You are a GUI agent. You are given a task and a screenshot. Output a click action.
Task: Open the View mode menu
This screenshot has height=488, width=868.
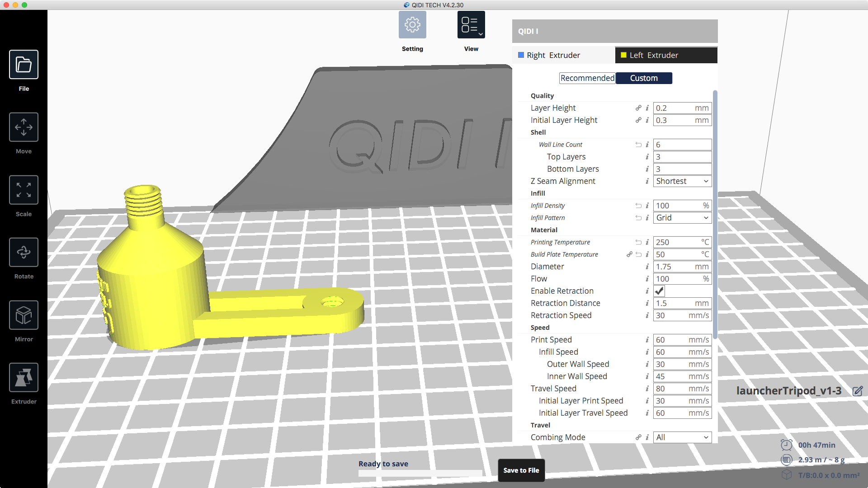[471, 25]
